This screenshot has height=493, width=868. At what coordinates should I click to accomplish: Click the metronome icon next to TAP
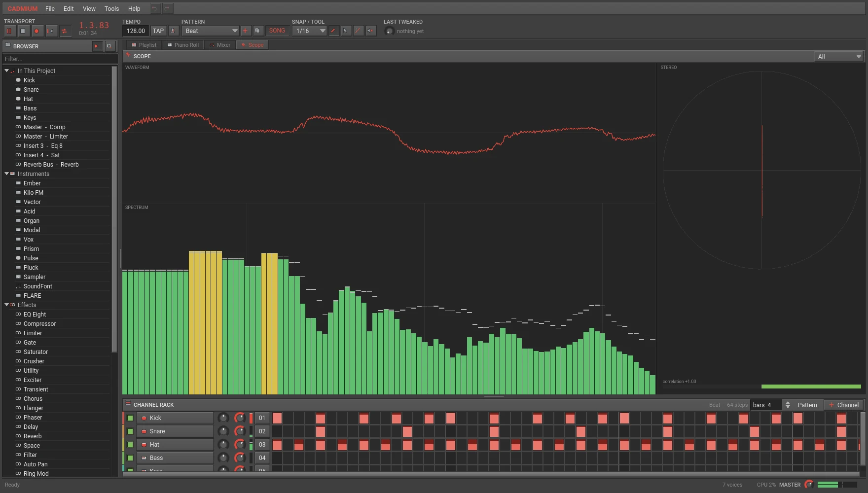(173, 31)
